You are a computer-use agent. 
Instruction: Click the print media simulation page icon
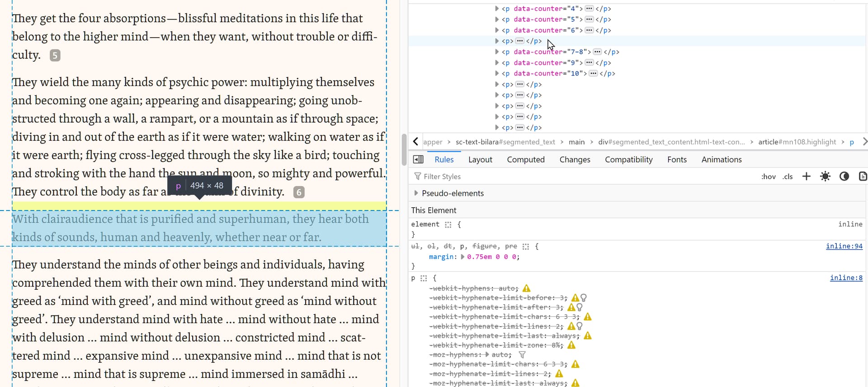(x=863, y=177)
